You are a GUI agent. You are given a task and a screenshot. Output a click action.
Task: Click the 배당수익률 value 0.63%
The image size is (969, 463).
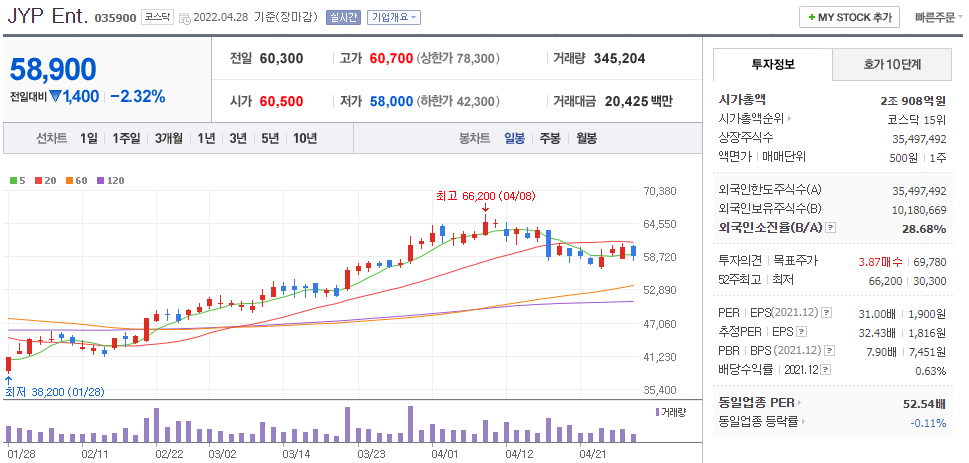click(x=931, y=371)
